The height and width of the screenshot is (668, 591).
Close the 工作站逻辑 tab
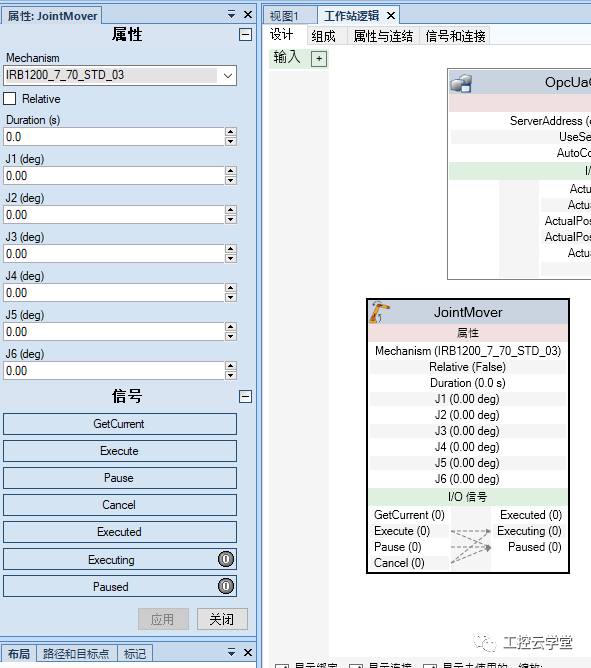(391, 16)
